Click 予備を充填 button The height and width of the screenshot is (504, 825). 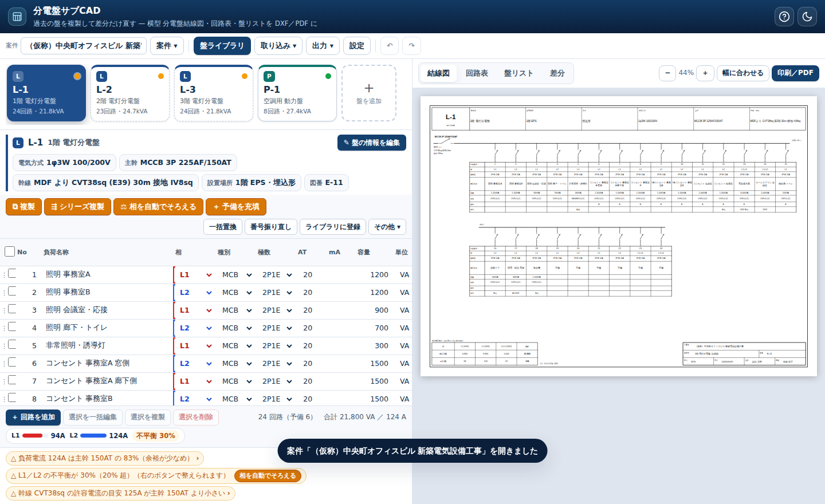point(236,207)
